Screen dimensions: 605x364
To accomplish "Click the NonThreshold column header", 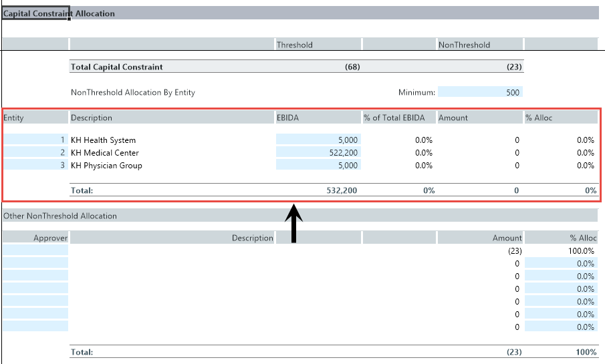I will 464,45.
